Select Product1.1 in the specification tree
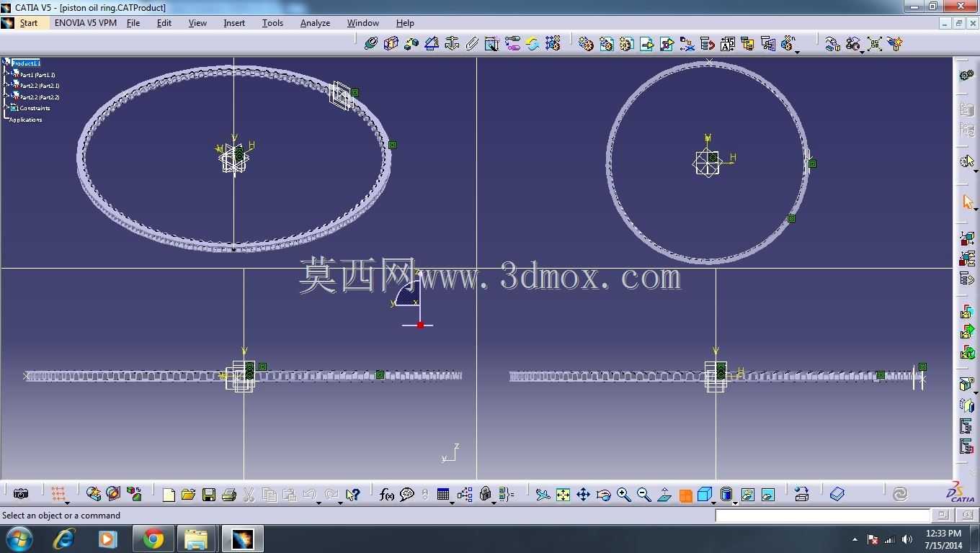Viewport: 980px width, 553px height. click(26, 63)
